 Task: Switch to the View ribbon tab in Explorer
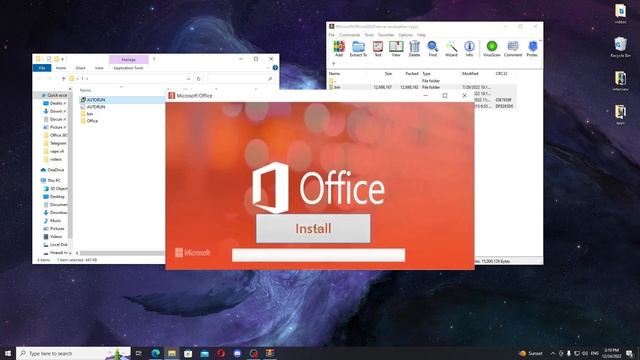(99, 68)
